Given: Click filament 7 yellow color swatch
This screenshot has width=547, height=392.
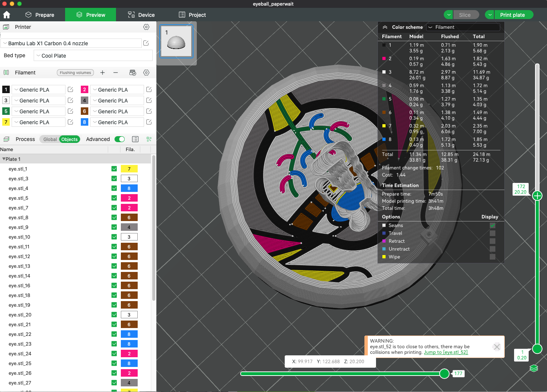Looking at the screenshot, I should coord(6,122).
